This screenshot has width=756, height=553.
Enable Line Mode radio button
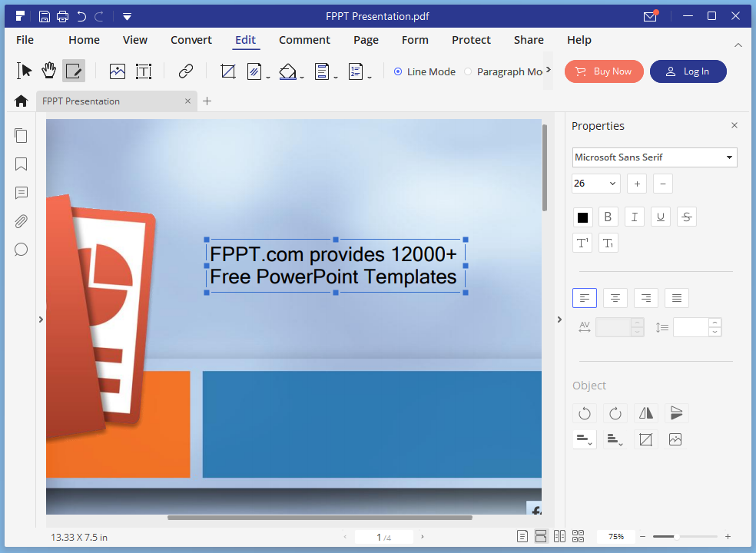coord(398,71)
